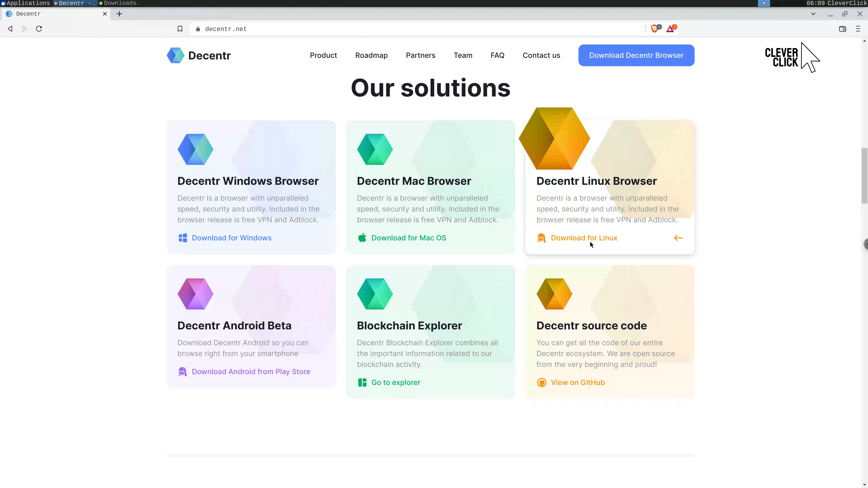The height and width of the screenshot is (488, 868).
Task: Go to the FAQ nav item
Action: 497,55
